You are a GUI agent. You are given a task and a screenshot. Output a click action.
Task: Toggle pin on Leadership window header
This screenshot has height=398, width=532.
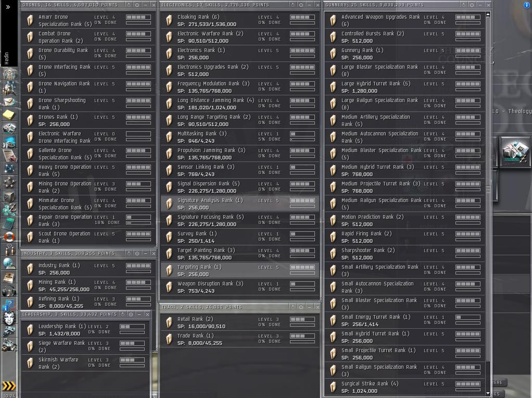point(123,314)
